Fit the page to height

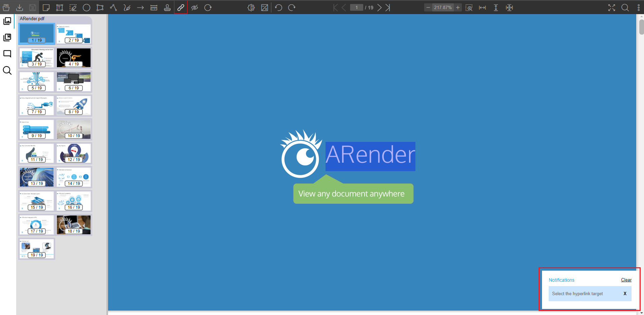(x=496, y=7)
